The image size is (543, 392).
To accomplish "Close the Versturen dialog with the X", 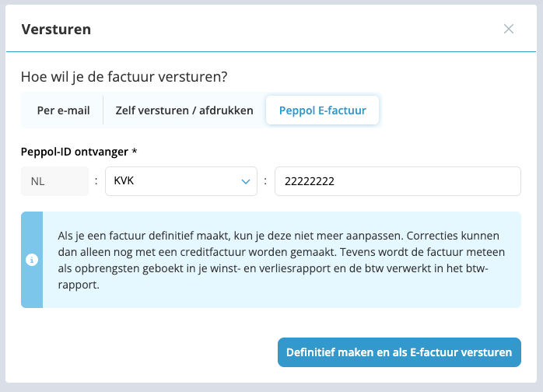I will [x=509, y=29].
